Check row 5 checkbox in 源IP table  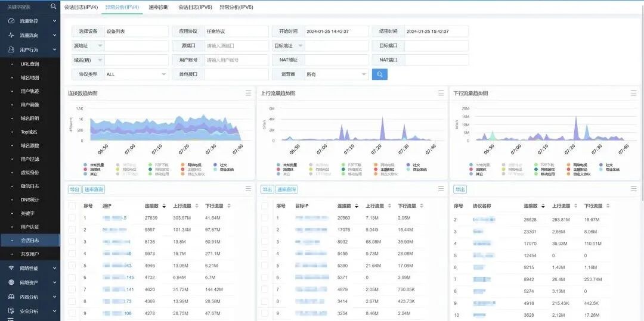click(72, 266)
